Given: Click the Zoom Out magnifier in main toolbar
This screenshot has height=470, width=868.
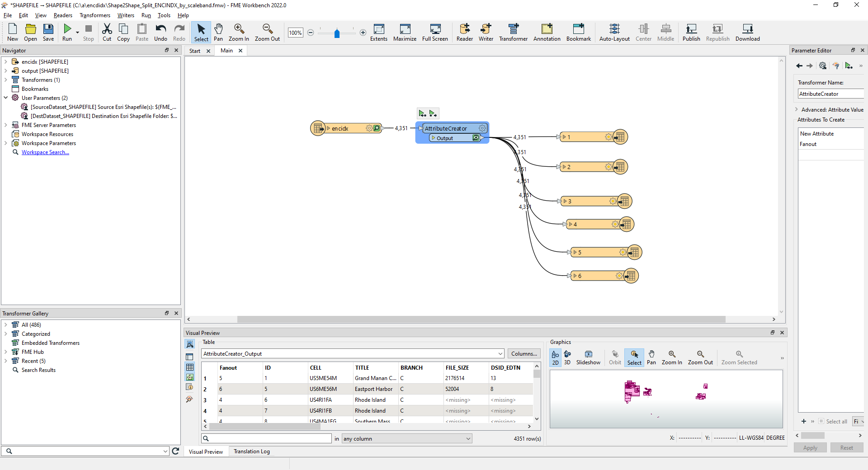Looking at the screenshot, I should pos(267,32).
